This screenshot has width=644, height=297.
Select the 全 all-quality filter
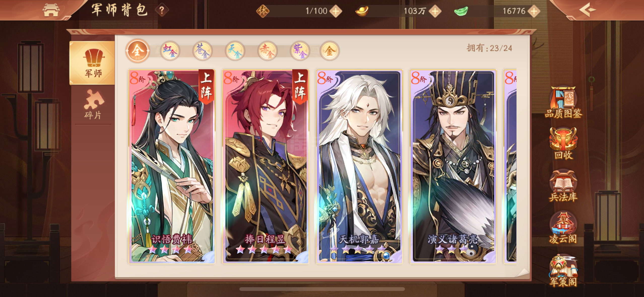[x=137, y=51]
